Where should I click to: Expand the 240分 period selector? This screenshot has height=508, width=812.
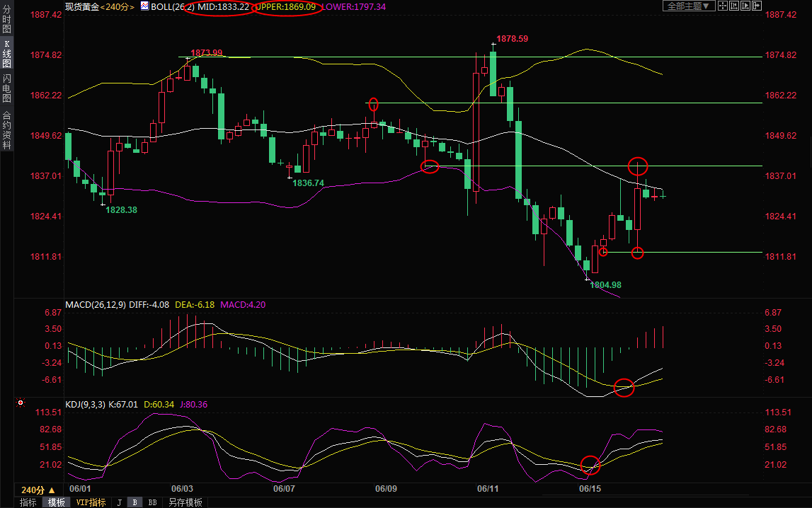coord(36,490)
